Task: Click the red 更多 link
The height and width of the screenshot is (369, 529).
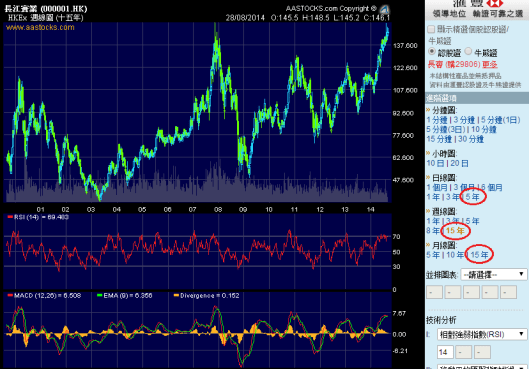Action: [490, 64]
